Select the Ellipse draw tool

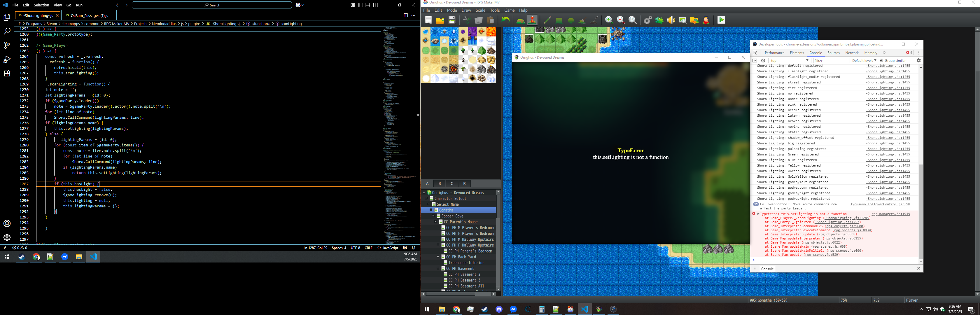tap(571, 20)
